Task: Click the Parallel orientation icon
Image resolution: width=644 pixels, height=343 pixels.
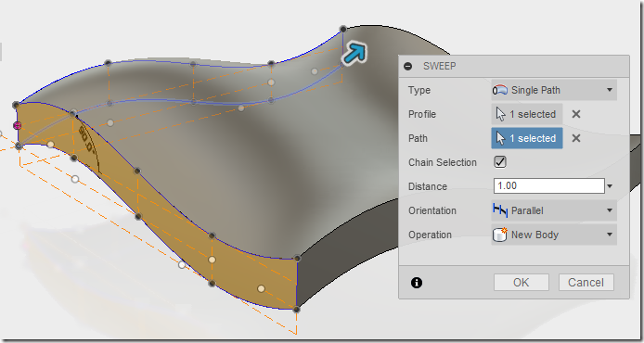Action: coord(500,210)
